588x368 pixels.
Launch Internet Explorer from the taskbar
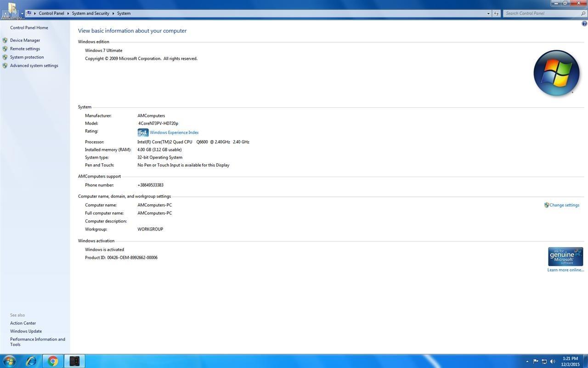[31, 361]
